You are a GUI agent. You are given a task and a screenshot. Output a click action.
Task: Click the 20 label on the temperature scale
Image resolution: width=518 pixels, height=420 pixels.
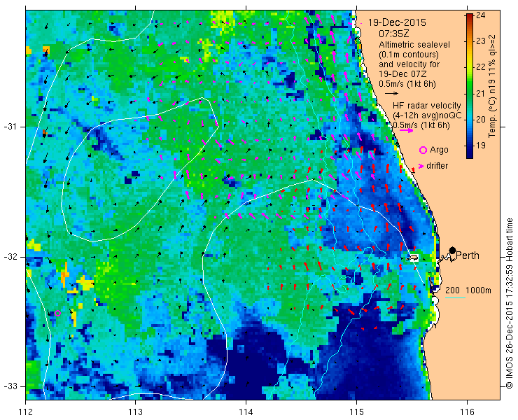482,119
